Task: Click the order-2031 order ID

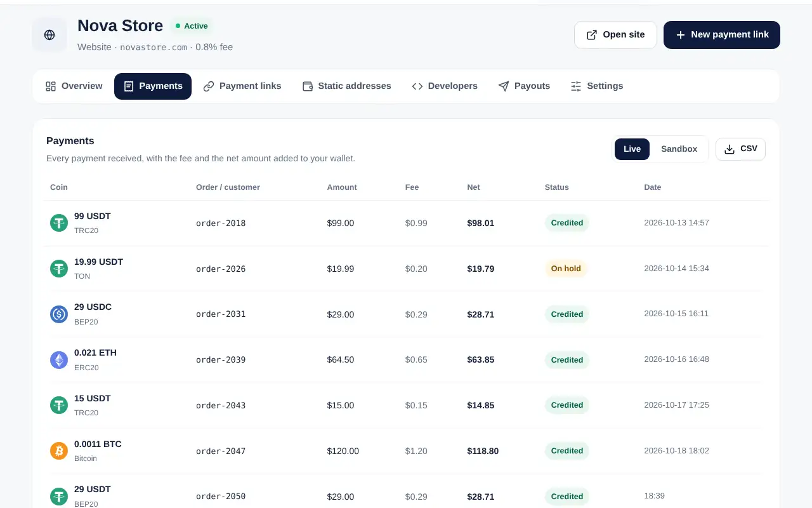Action: coord(221,314)
